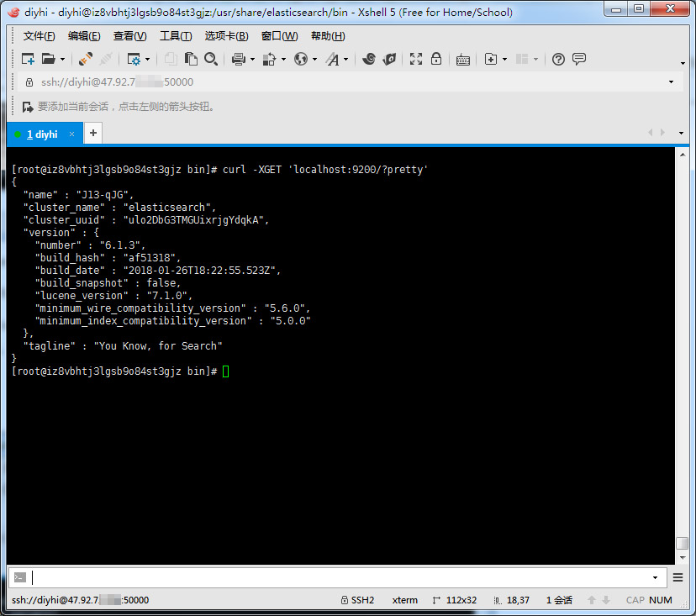Open the 文件(F) menu
696x616 pixels.
[39, 36]
